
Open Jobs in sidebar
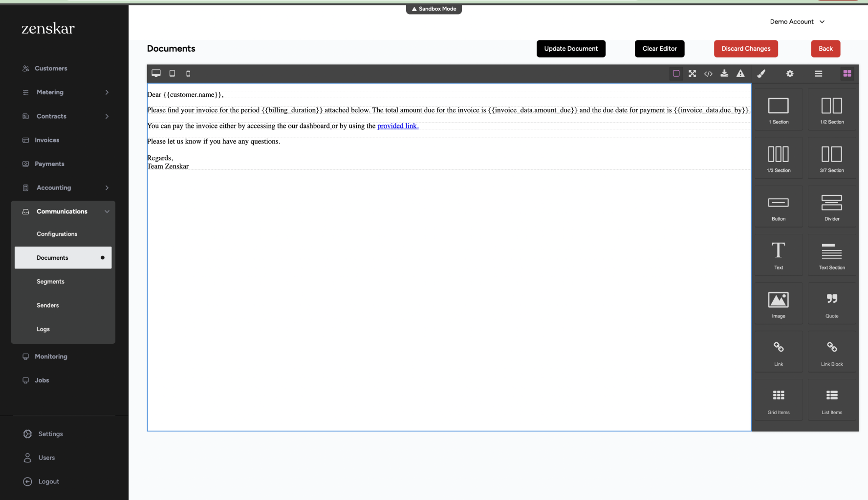(42, 380)
